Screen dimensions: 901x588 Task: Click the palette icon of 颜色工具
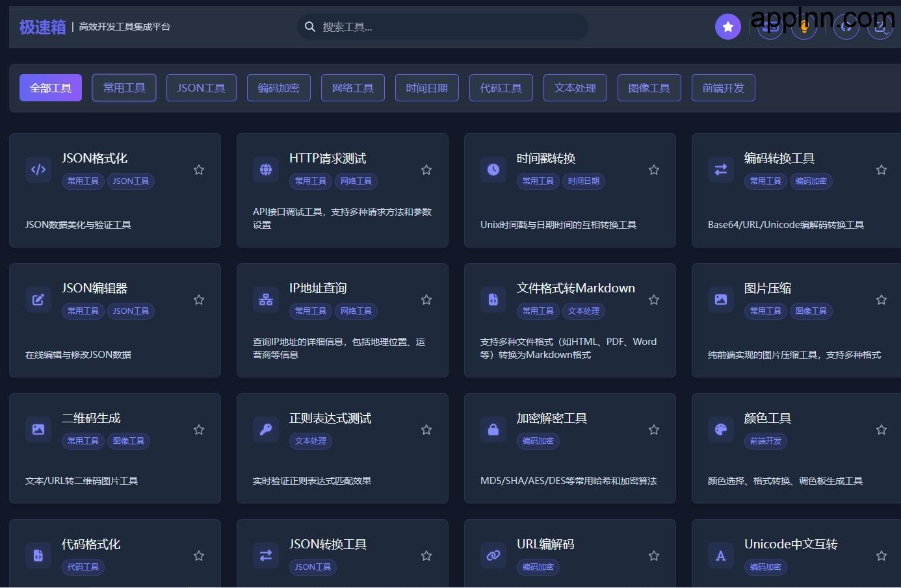[x=721, y=429]
